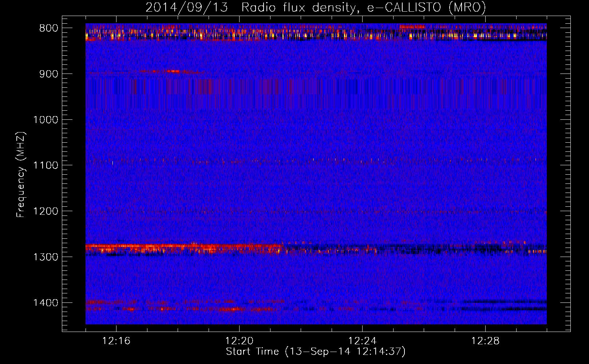Click the 12:28 time axis label
Screen dimensions: 589x364
point(485,341)
